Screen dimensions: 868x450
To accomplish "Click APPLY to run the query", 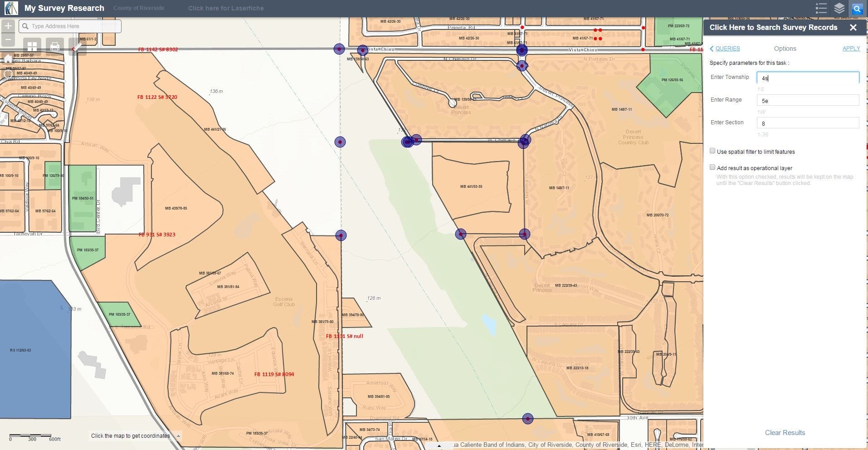I will (x=851, y=49).
